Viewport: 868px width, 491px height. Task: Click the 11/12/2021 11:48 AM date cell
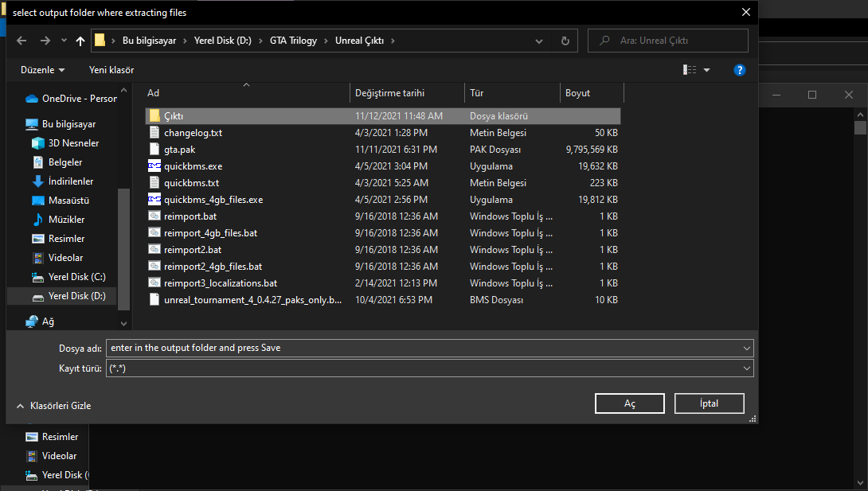coord(399,116)
